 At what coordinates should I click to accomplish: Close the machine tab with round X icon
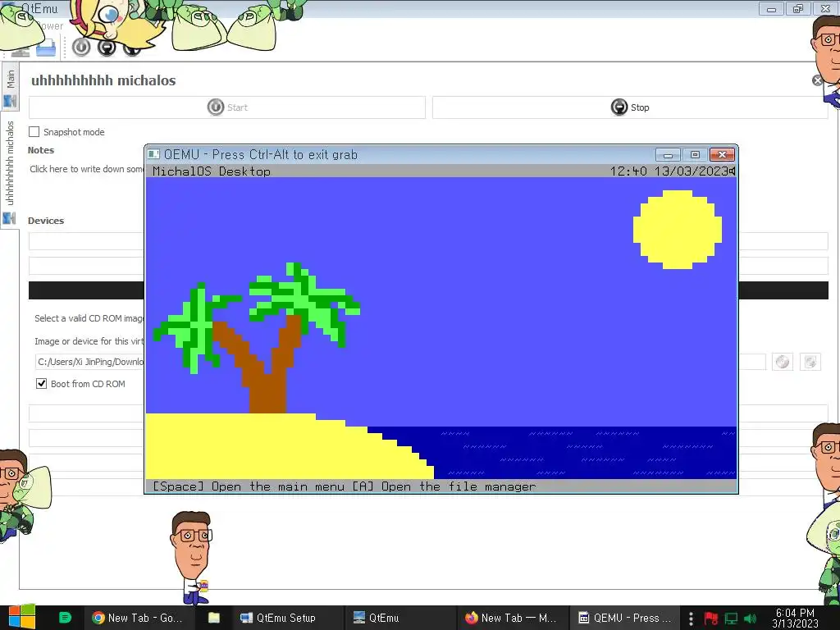click(818, 80)
